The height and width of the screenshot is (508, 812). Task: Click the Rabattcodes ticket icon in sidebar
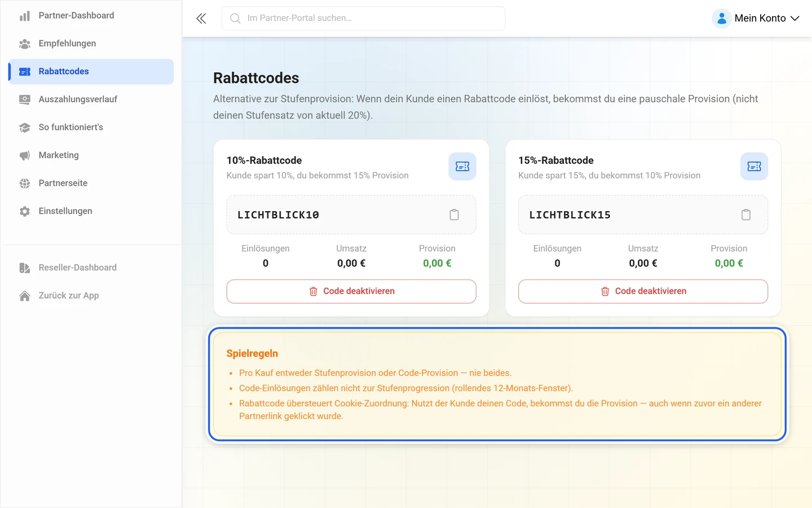(x=25, y=72)
